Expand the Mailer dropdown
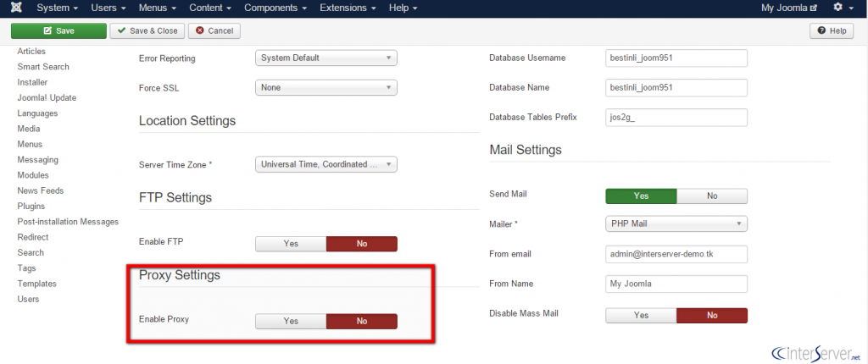The width and height of the screenshot is (868, 364). click(x=676, y=223)
